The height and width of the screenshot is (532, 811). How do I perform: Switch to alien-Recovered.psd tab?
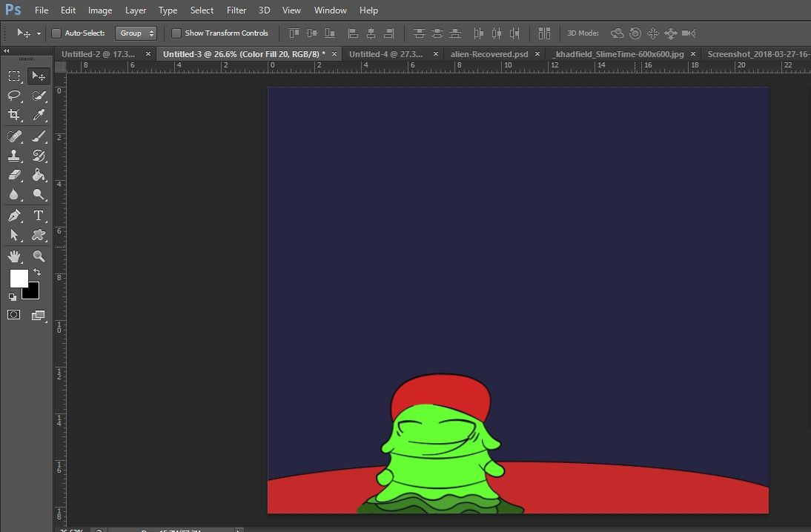point(489,54)
